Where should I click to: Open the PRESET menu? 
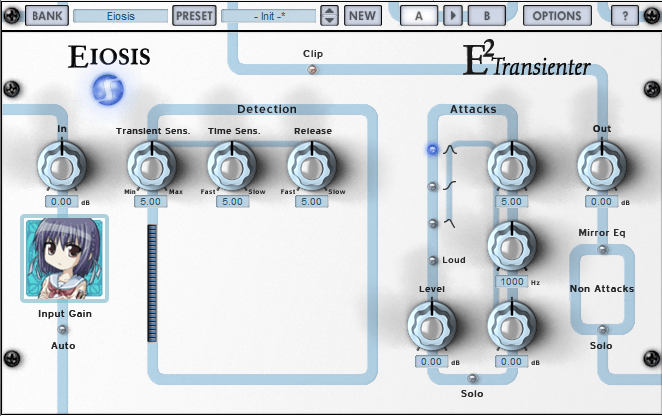pos(194,16)
